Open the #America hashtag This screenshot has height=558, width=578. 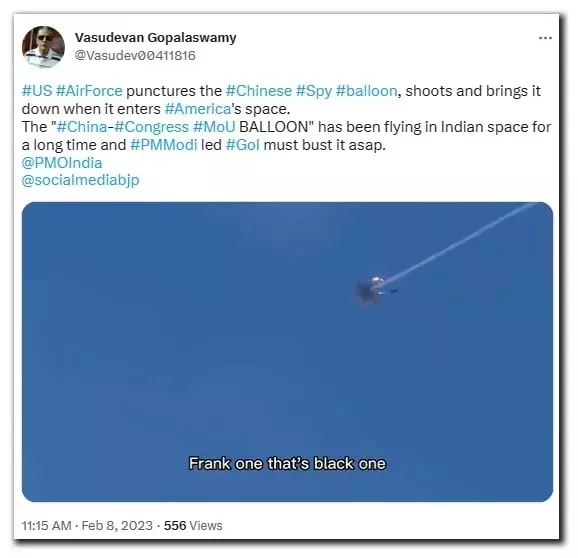pyautogui.click(x=198, y=109)
